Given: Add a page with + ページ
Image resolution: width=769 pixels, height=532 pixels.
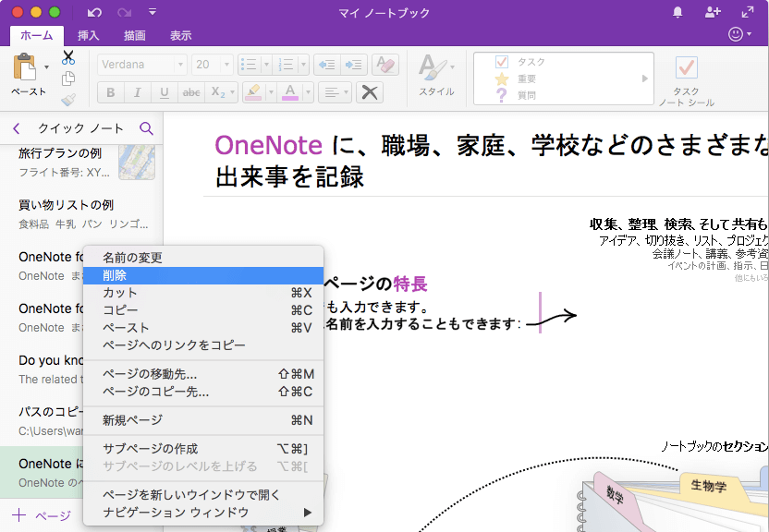Looking at the screenshot, I should [42, 515].
